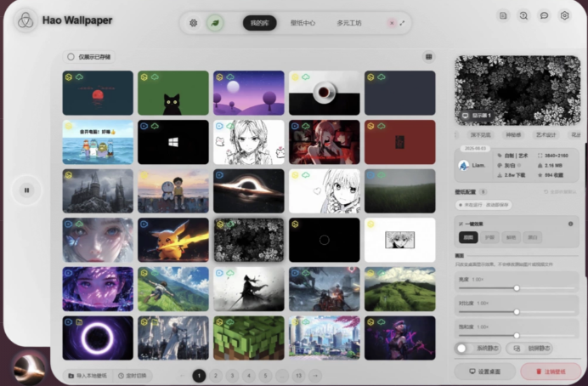Click the folder icon on the purple ring thumbnail
The height and width of the screenshot is (386, 588).
coord(79,322)
